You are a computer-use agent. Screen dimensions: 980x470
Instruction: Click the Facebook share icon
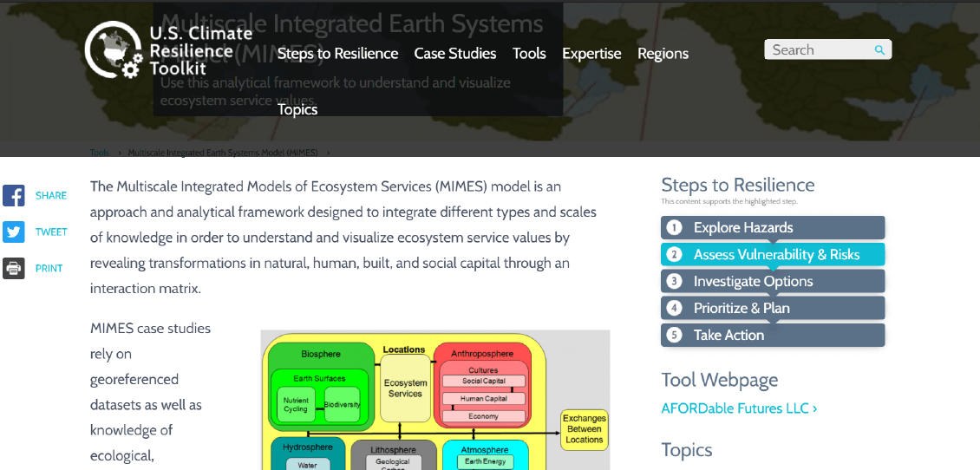coord(14,196)
